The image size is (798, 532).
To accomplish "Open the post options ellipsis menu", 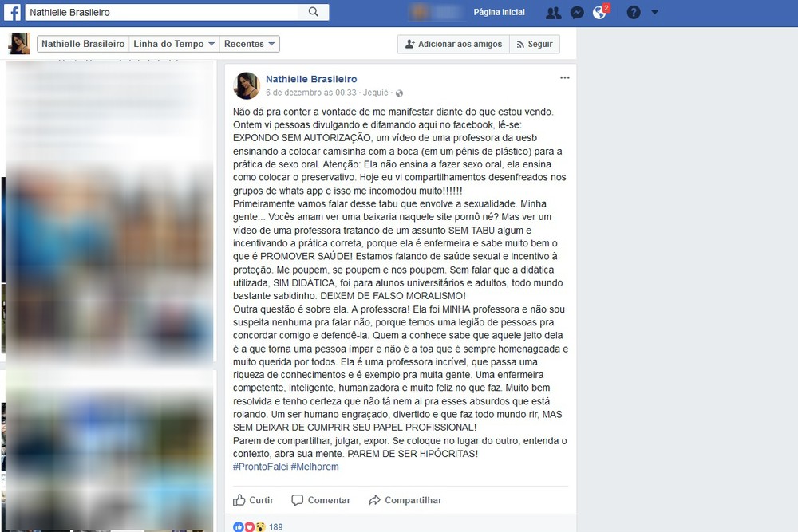I will click(564, 78).
